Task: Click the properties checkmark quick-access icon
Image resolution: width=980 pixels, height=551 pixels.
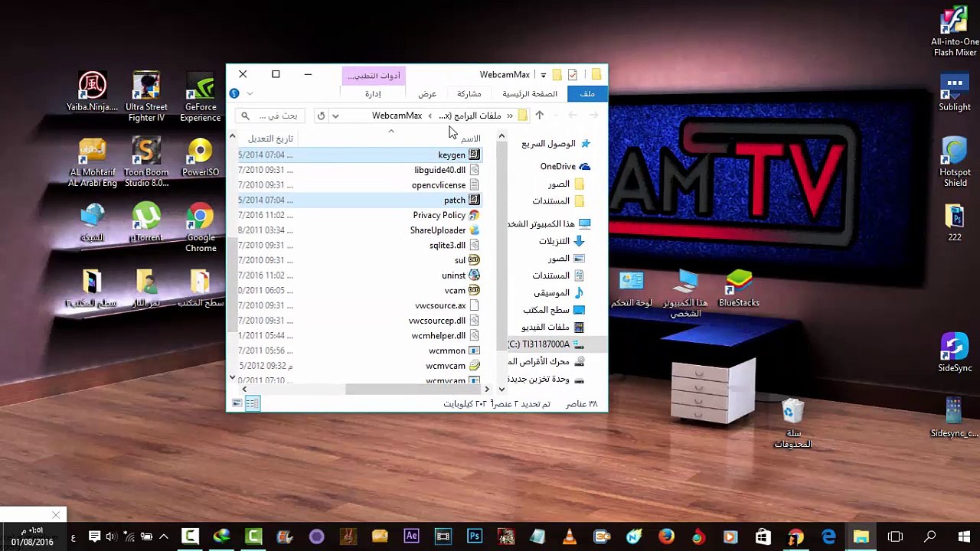Action: (x=572, y=74)
